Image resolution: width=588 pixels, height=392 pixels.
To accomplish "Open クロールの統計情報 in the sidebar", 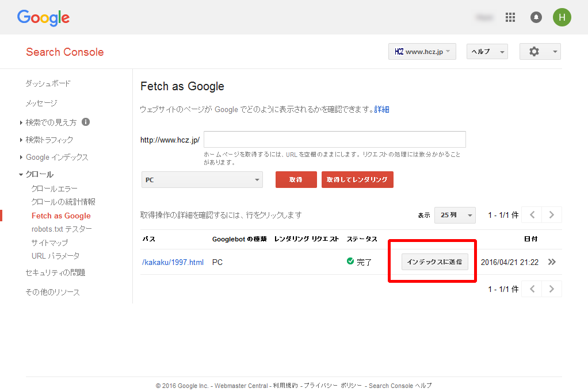I will pos(63,202).
